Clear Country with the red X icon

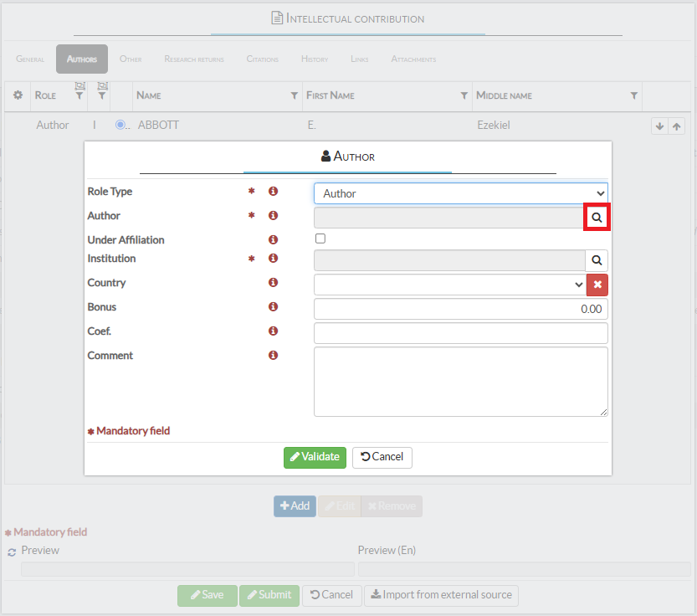[597, 285]
